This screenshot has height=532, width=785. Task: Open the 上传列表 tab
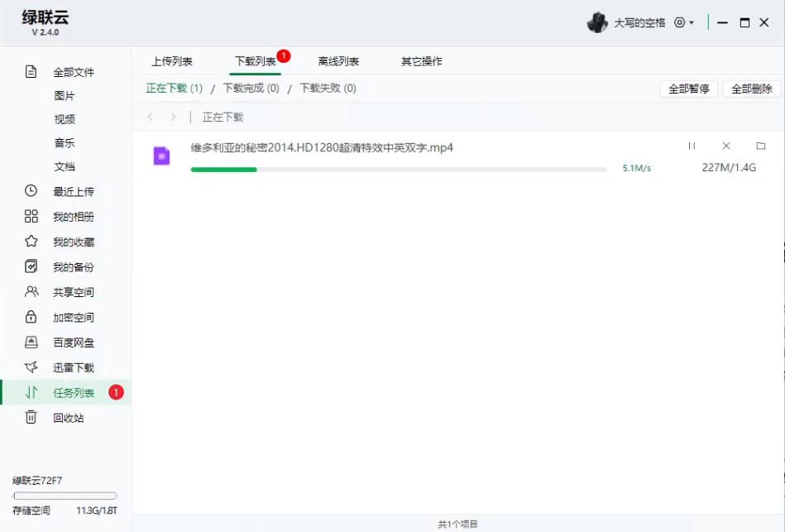click(173, 60)
